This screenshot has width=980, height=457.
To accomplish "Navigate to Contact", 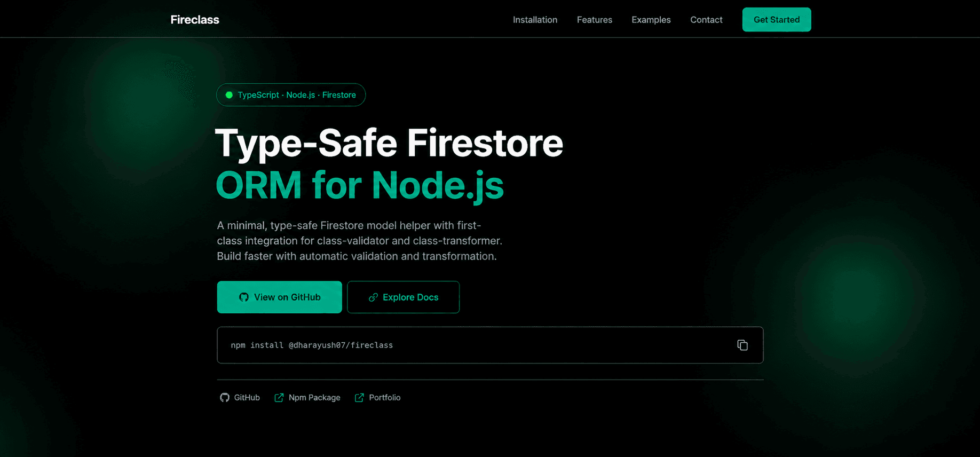I will point(706,20).
